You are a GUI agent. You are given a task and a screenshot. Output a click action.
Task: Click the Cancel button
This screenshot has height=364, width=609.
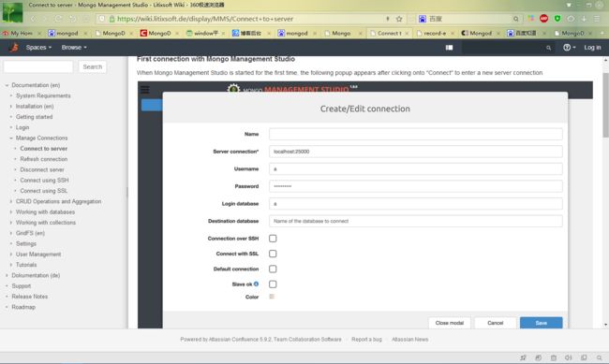click(x=496, y=323)
